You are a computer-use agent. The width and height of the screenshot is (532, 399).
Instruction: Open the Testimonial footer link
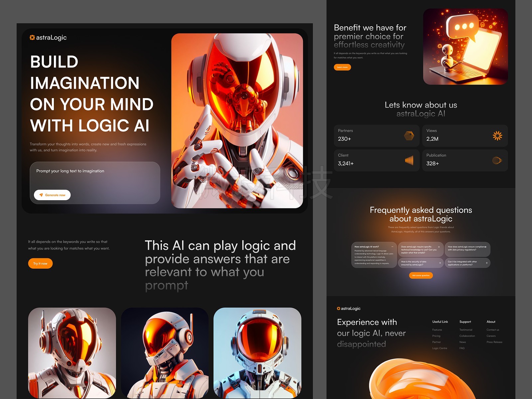466,330
